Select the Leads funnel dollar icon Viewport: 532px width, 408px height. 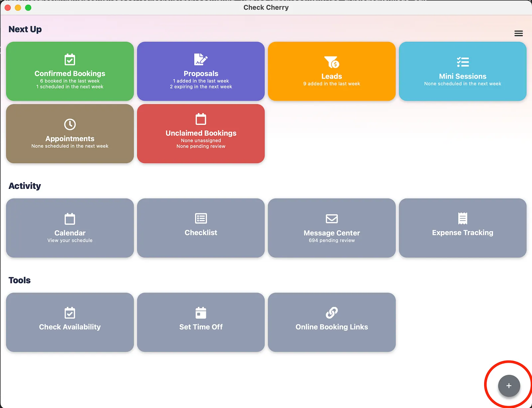[x=332, y=62]
